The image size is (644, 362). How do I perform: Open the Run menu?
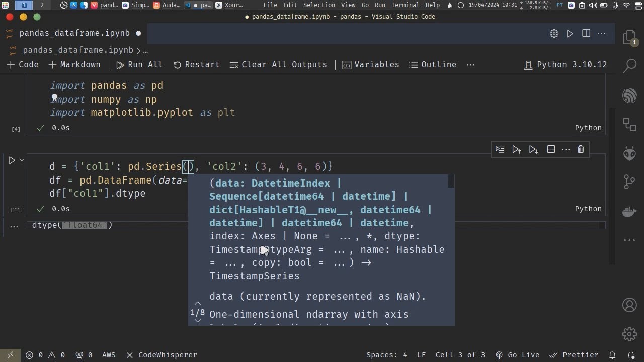point(380,5)
